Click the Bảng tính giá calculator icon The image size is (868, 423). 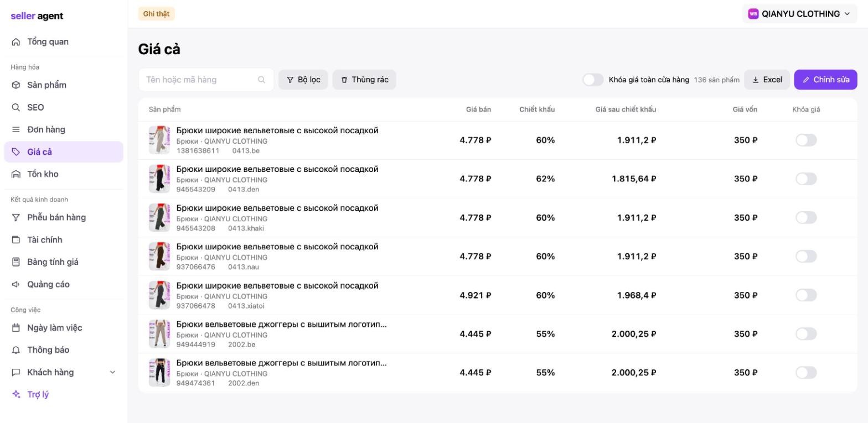(16, 262)
